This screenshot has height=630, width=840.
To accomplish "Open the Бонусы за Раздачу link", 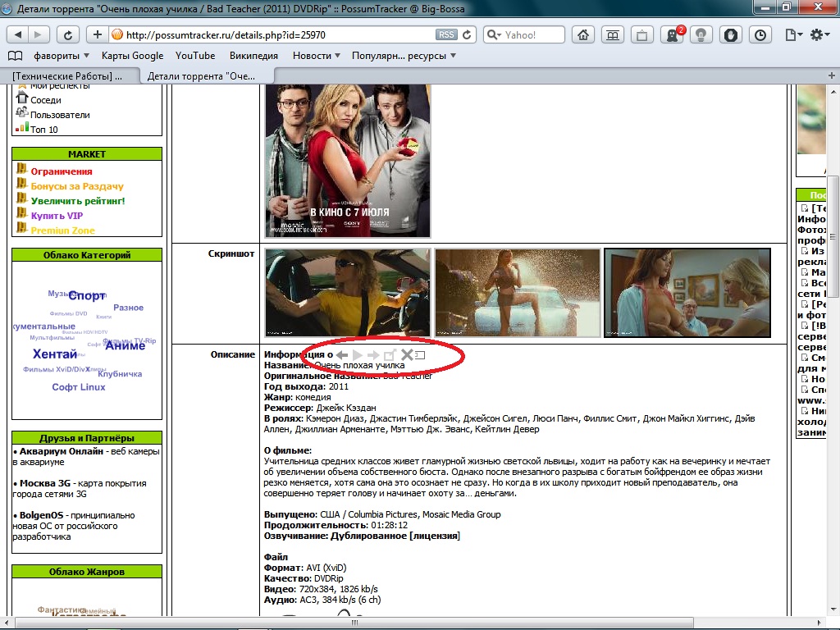I will (x=77, y=186).
